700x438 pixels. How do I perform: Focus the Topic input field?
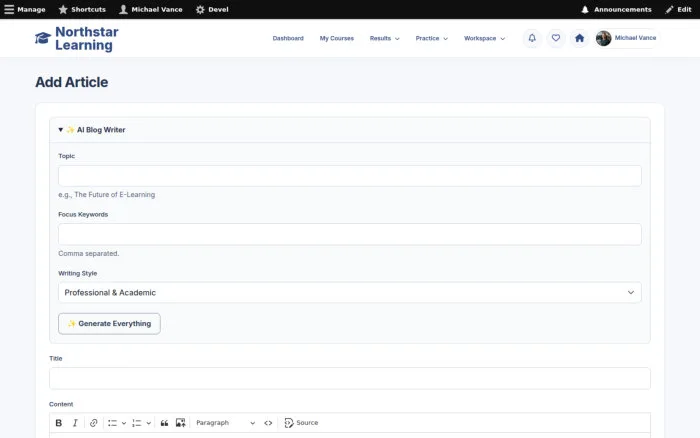point(350,176)
